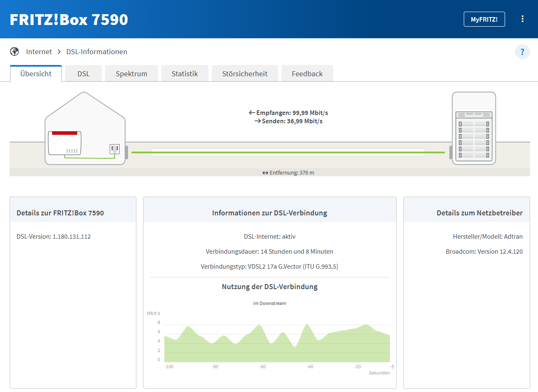This screenshot has height=392, width=538.
Task: Click 'Hersteller/Modell: Adtran' text
Action: coord(488,237)
